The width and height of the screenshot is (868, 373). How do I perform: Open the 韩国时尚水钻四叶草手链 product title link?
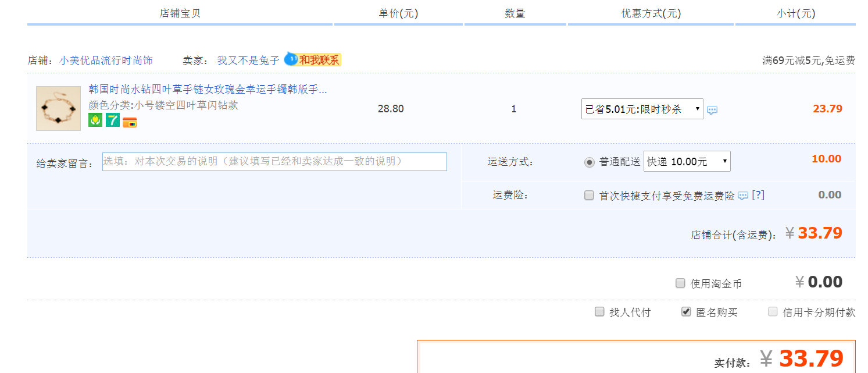click(x=208, y=90)
